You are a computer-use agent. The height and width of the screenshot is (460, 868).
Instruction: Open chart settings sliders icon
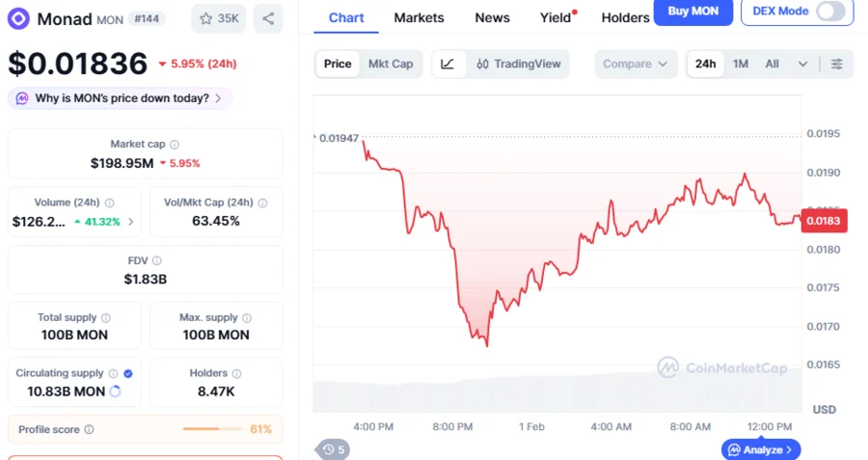pyautogui.click(x=836, y=64)
